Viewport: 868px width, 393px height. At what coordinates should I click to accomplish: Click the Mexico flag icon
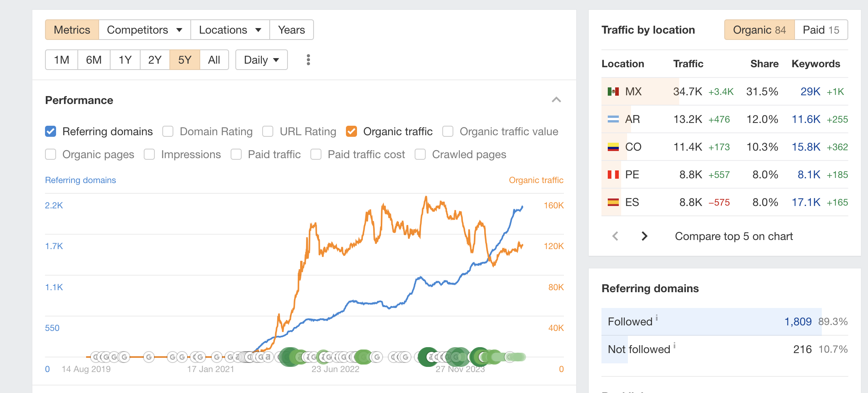click(613, 92)
